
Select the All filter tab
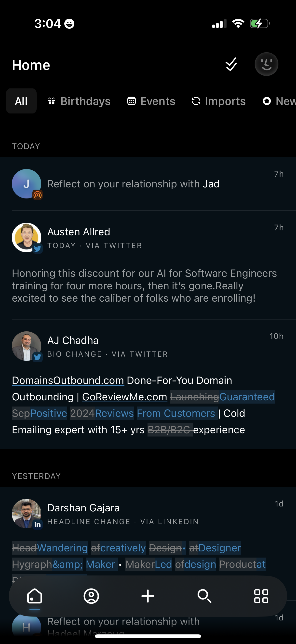click(21, 101)
